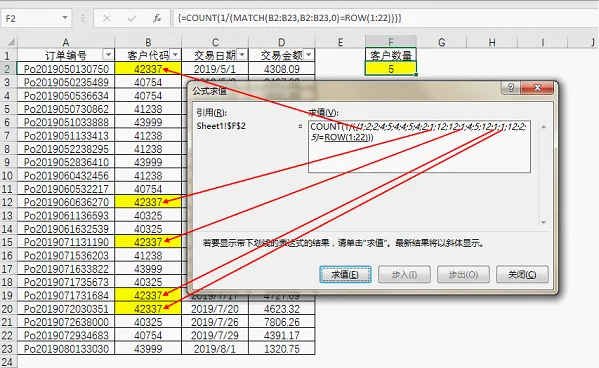Screen dimensions: 599x368
Task: Select date cell 2019/7/20
Action: [215, 309]
